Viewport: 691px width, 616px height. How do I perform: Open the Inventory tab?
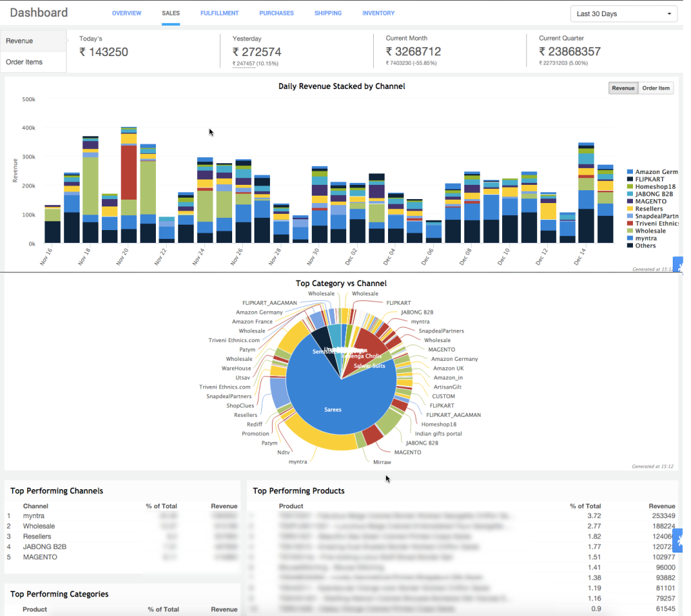click(378, 13)
